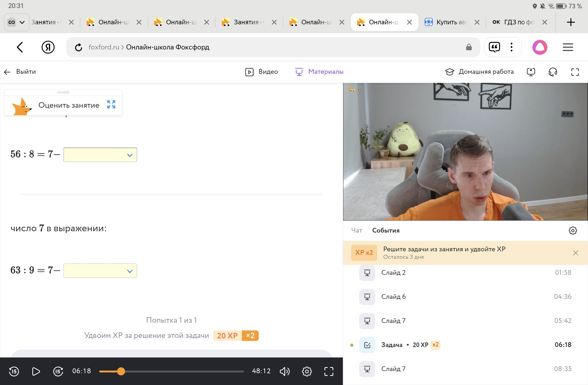The height and width of the screenshot is (385, 588).
Task: Rewind 15 seconds
Action: coord(14,371)
